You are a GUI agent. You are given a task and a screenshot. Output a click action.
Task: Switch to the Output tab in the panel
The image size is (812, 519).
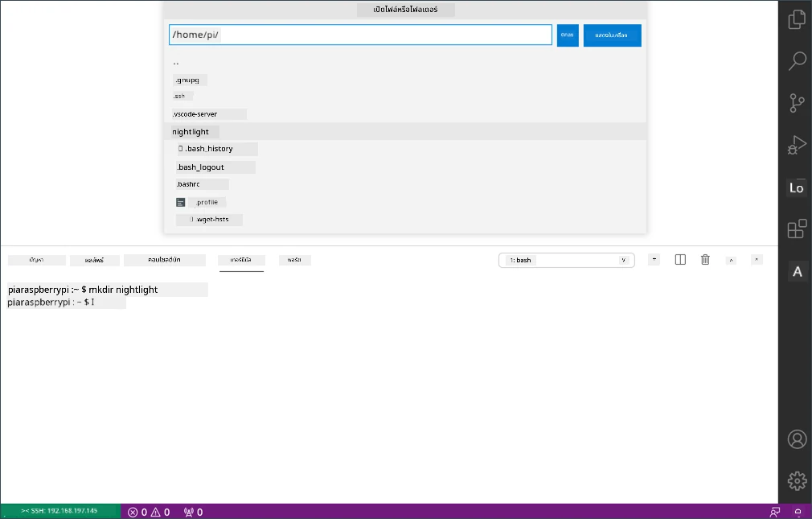95,260
